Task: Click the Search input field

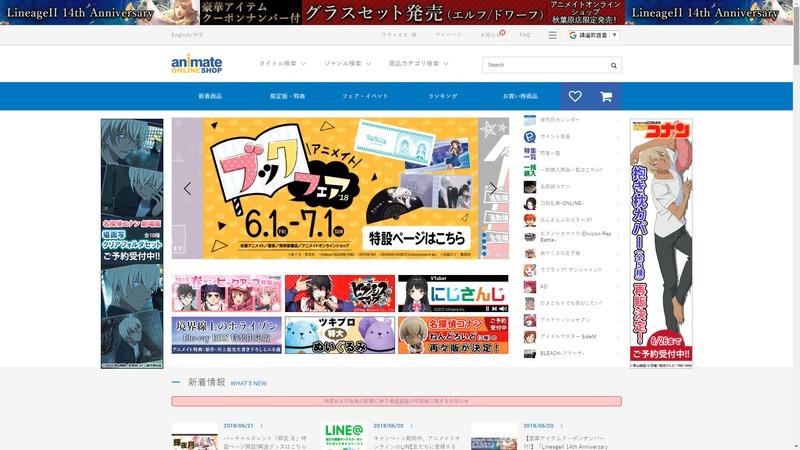Action: tap(543, 65)
